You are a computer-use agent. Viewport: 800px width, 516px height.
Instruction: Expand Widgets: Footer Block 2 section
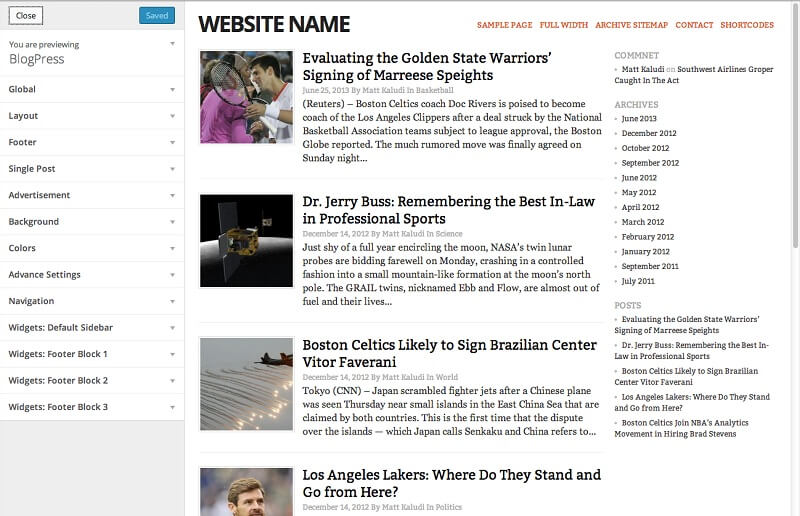click(92, 381)
